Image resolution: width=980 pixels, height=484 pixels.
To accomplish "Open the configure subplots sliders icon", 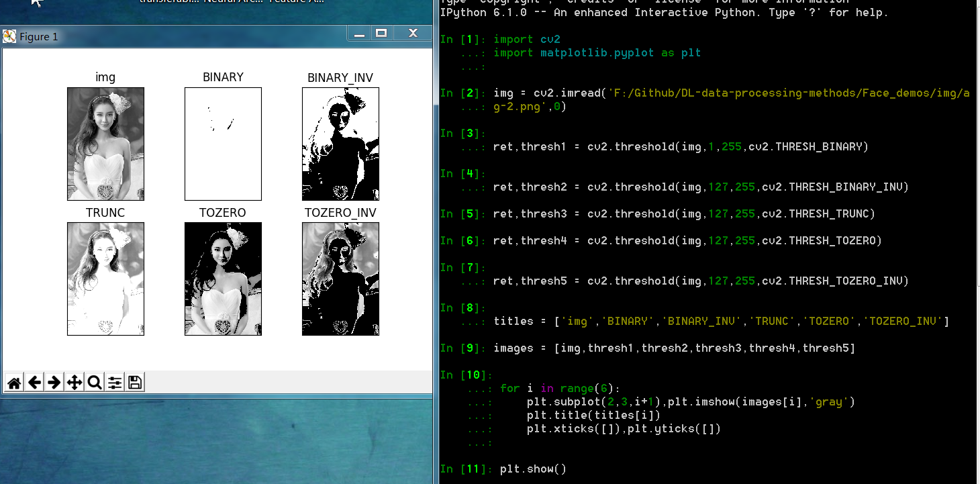I will 114,382.
